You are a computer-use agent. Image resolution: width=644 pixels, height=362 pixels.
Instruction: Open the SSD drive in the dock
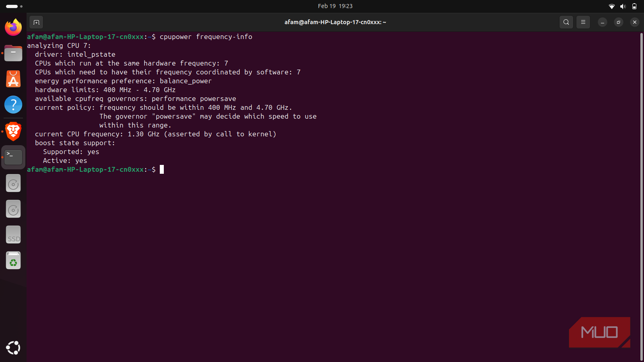[13, 234]
